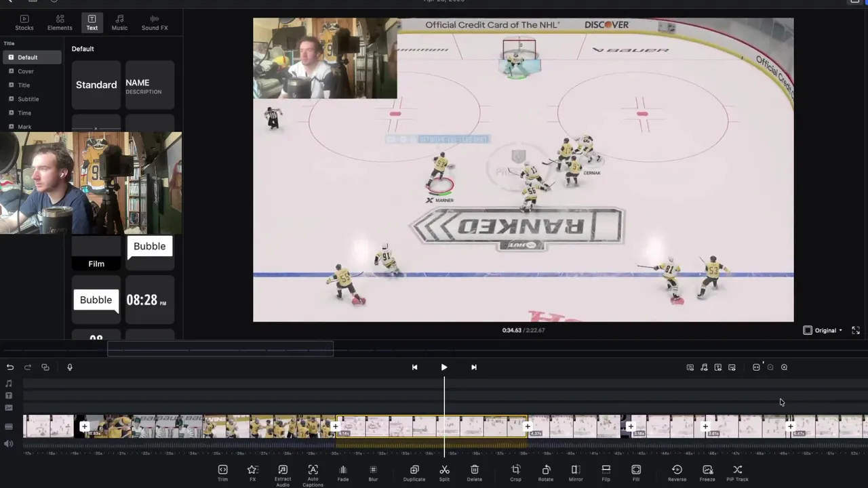The height and width of the screenshot is (488, 868).
Task: Apply the Blur tool
Action: tap(373, 473)
